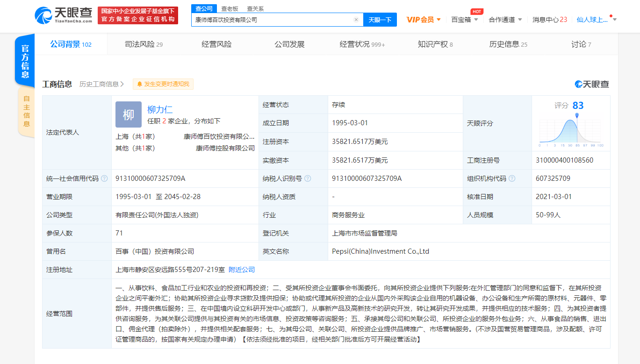This screenshot has width=640, height=364.
Task: Select the 自主信息 side tab
Action: tap(27, 111)
